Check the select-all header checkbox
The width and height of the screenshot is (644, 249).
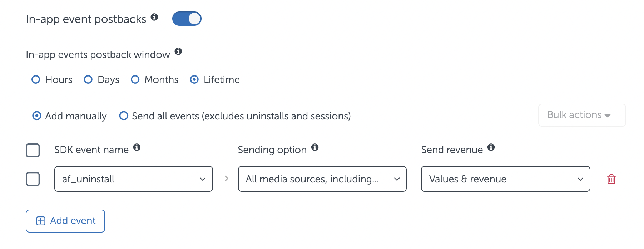pyautogui.click(x=33, y=150)
